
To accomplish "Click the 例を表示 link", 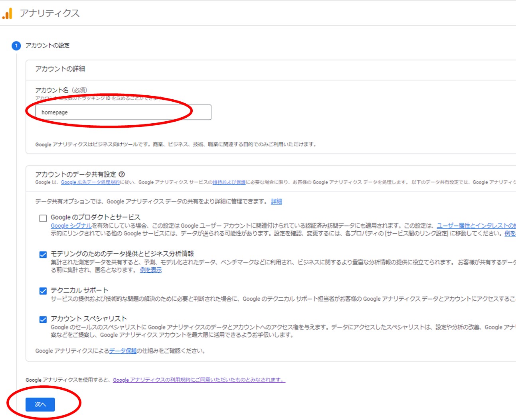I will 151,270.
